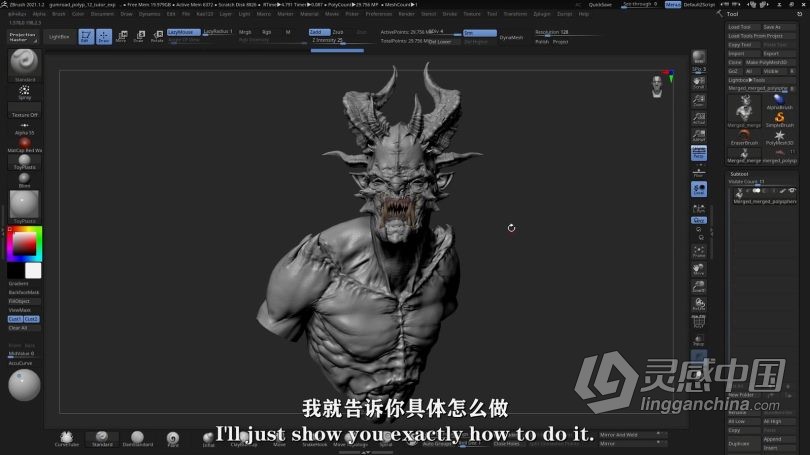Select the DamStandard brush in bottom shelf

137,438
